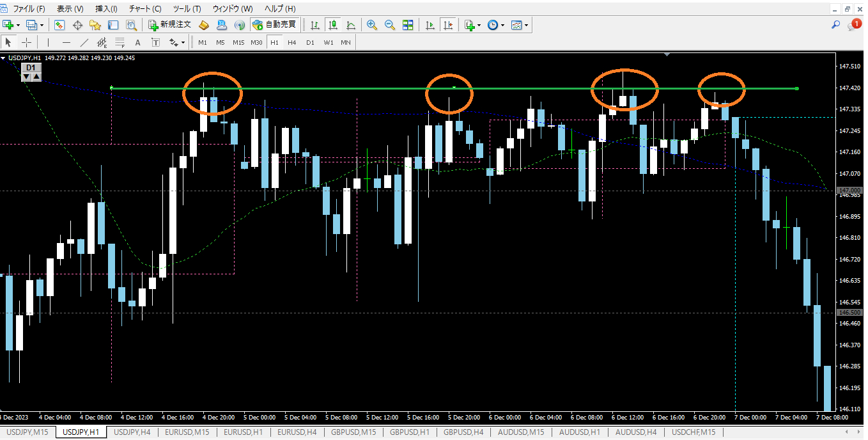
Task: Switch to the EURUSD,H1 chart tab
Action: pyautogui.click(x=244, y=432)
